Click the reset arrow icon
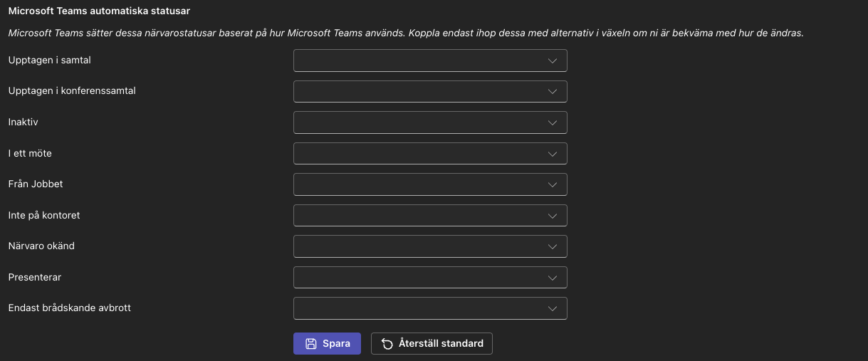This screenshot has width=868, height=361. coord(387,344)
